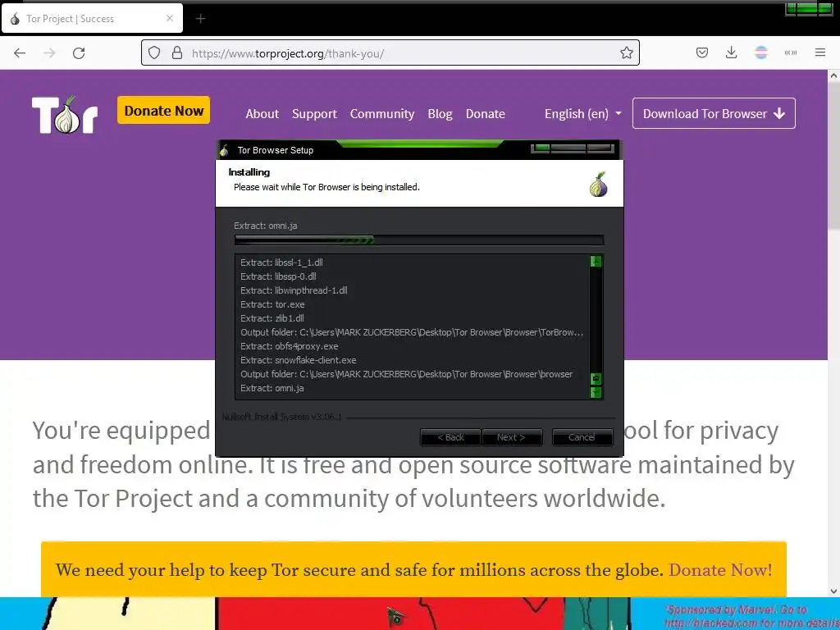This screenshot has width=840, height=630.
Task: Click the install log scroll down arrow
Action: 596,392
